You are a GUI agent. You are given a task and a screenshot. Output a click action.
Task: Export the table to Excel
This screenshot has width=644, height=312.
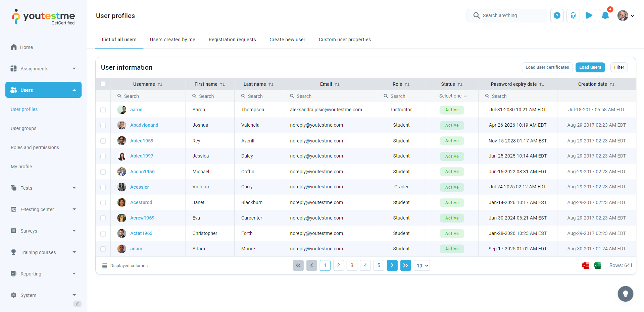pyautogui.click(x=597, y=266)
